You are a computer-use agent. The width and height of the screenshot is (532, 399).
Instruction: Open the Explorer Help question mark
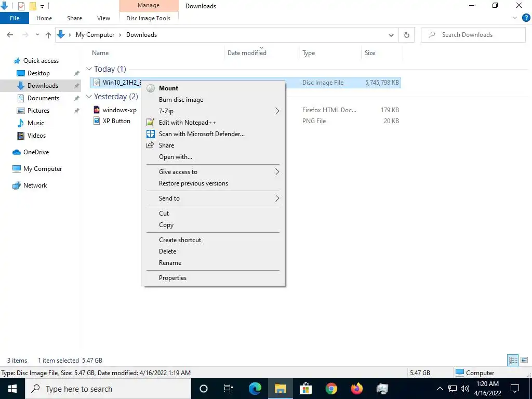[526, 18]
